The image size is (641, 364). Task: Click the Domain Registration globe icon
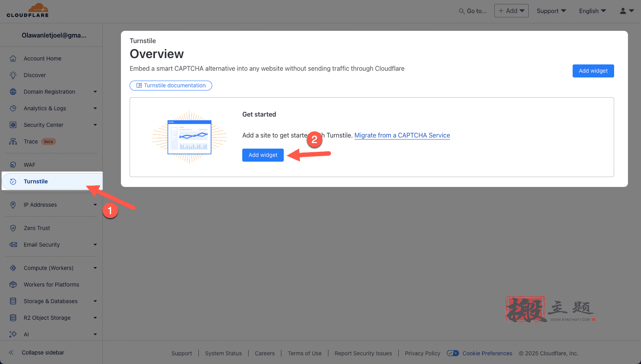pos(13,92)
